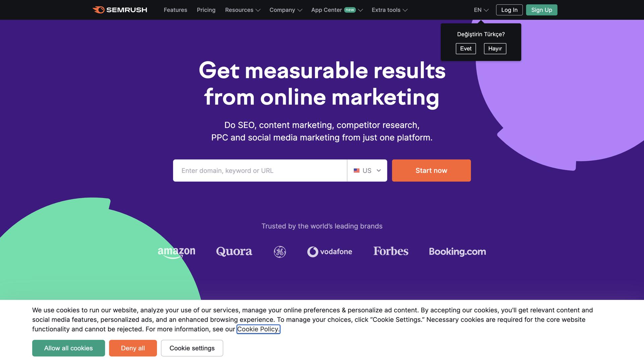This screenshot has width=644, height=362.
Task: Click the Semrush logo
Action: click(120, 10)
